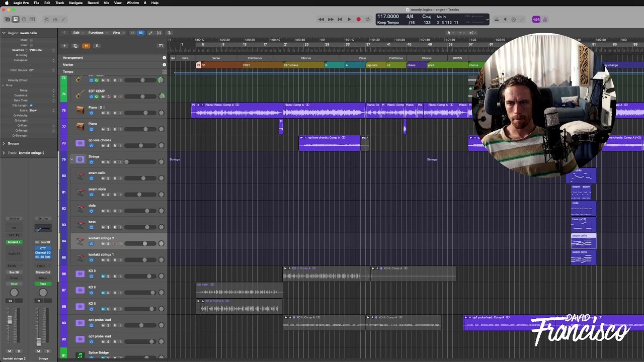Click the Kontakt 7 instrument slot
The image size is (644, 362).
point(14,242)
